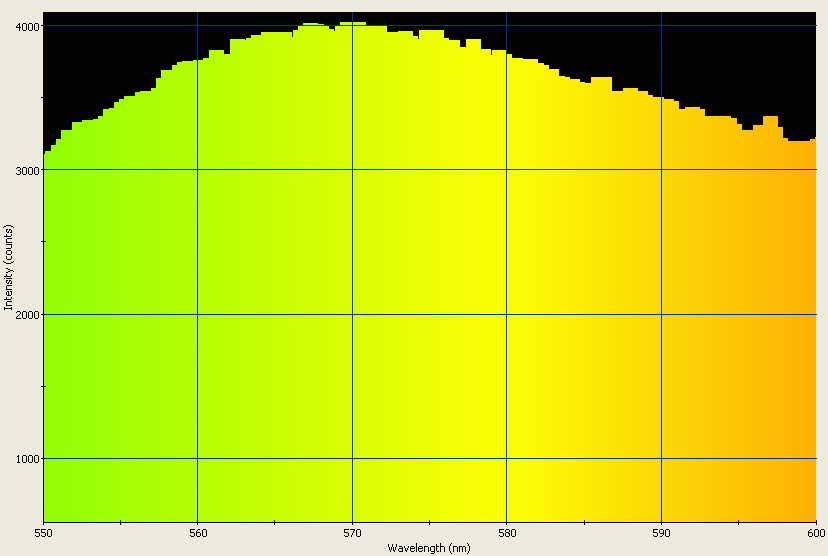
Task: Click the 580 wavelength axis label
Action: [507, 534]
